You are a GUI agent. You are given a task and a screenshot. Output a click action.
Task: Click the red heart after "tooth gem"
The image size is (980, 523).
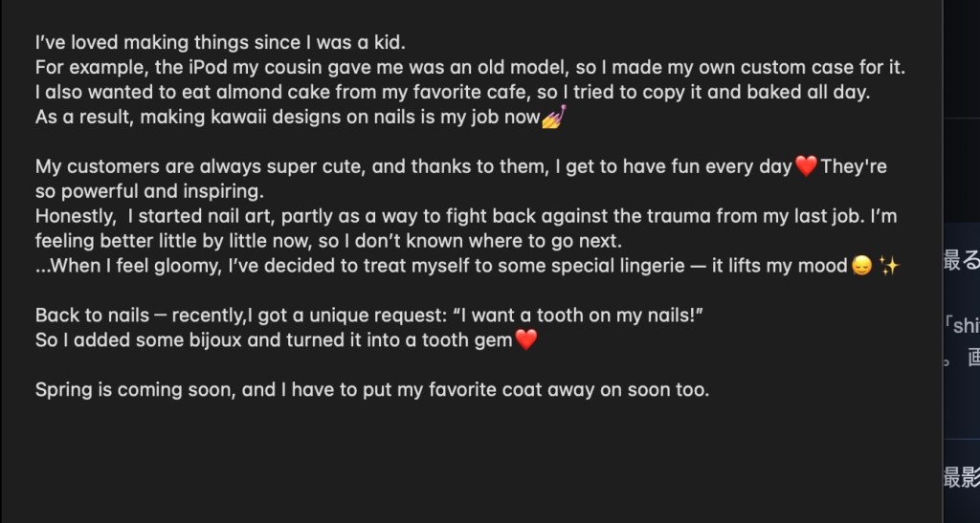526,339
